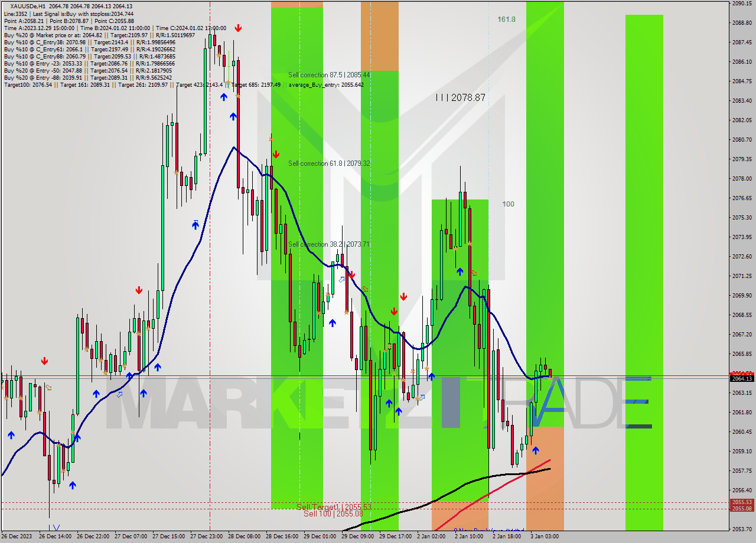Select the red 2055.53 price tag on the axis

pyautogui.click(x=741, y=502)
